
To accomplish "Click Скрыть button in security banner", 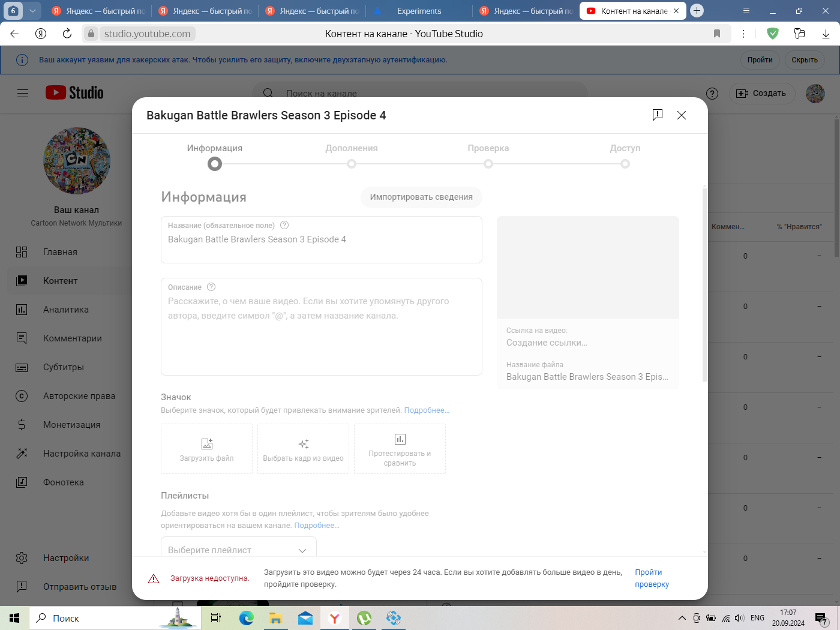I will [805, 60].
